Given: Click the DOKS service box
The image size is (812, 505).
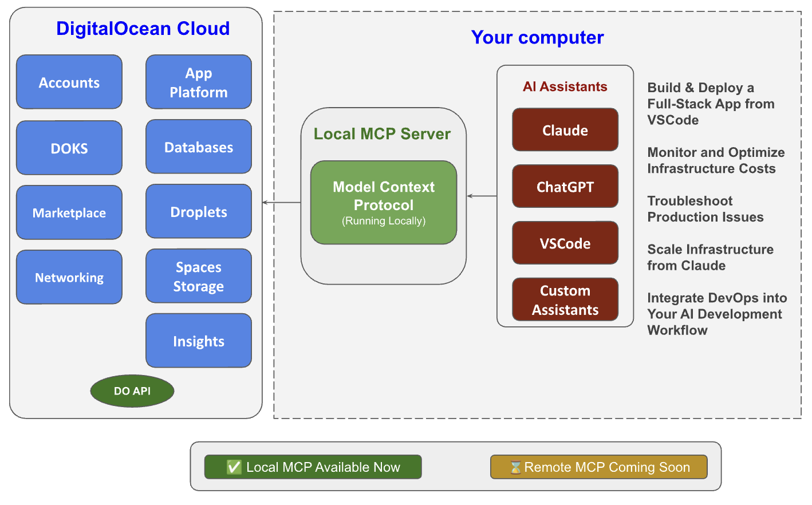Looking at the screenshot, I should point(69,148).
